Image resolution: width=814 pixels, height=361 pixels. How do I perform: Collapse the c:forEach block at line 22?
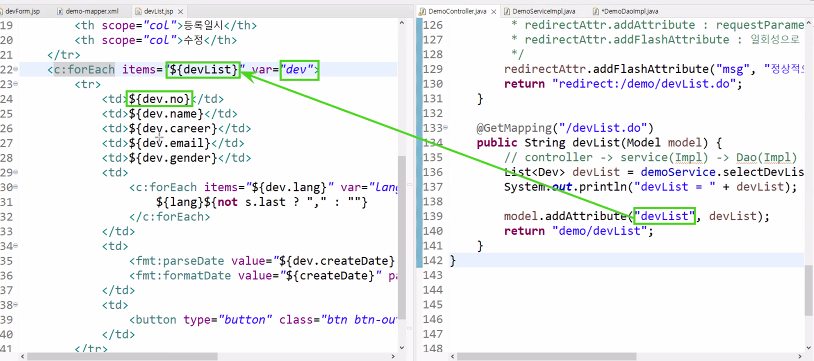[x=16, y=69]
